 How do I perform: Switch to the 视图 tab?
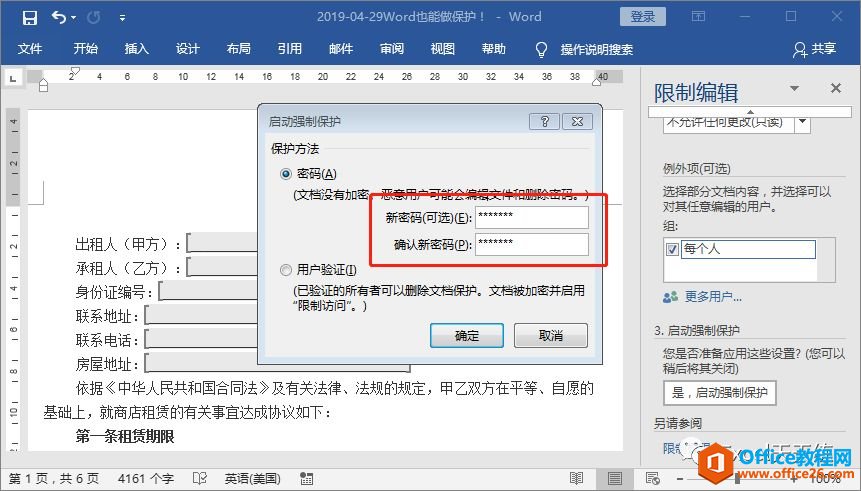pos(443,49)
